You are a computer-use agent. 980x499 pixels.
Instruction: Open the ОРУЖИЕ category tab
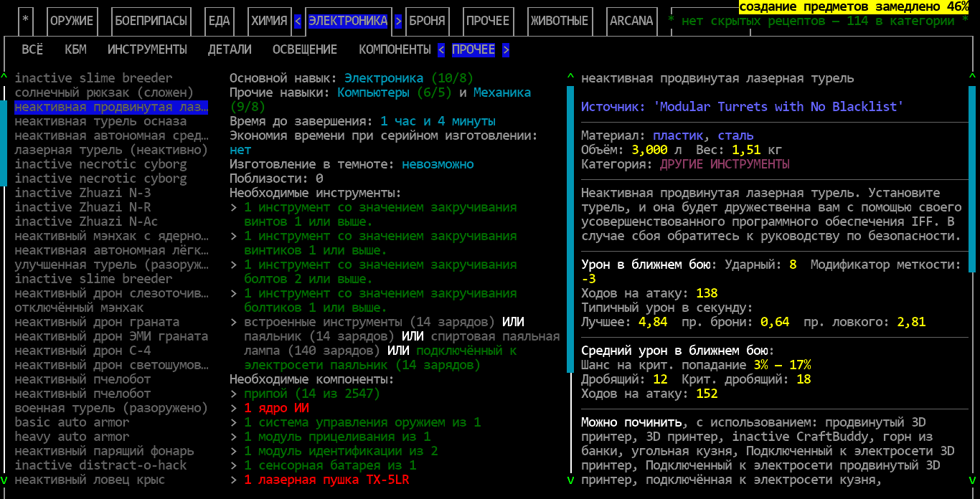(72, 21)
